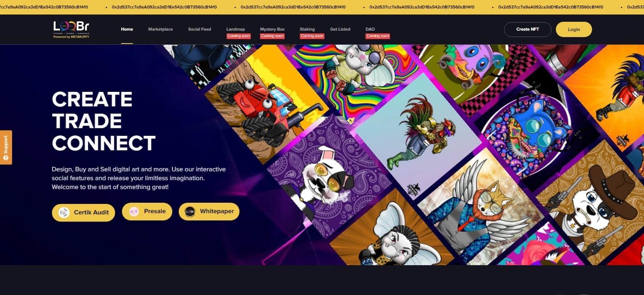Go to the Social Feed page
644x295 pixels.
click(x=199, y=29)
